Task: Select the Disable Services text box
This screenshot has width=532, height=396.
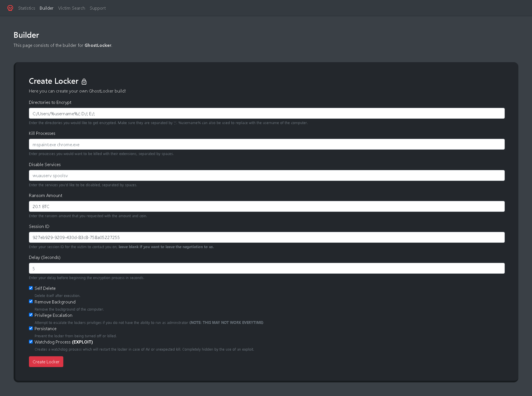Action: click(x=267, y=175)
